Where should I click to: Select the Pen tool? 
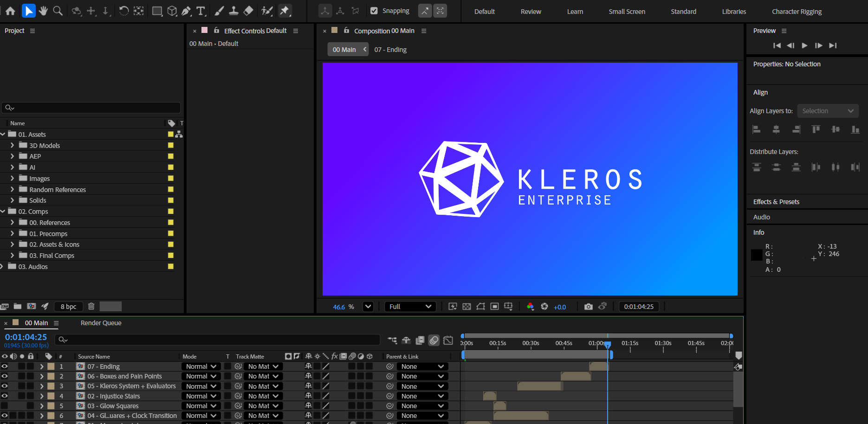click(x=186, y=11)
